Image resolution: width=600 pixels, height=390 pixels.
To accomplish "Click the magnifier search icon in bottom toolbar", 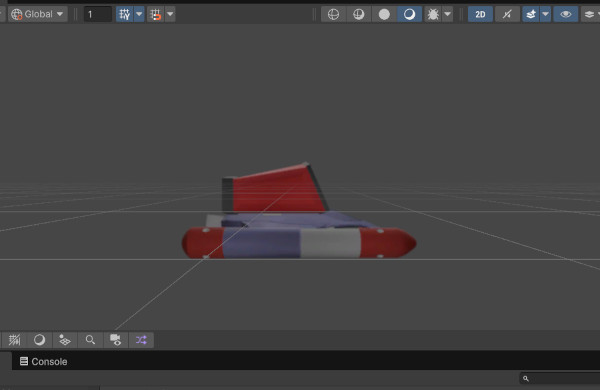I will [x=90, y=340].
